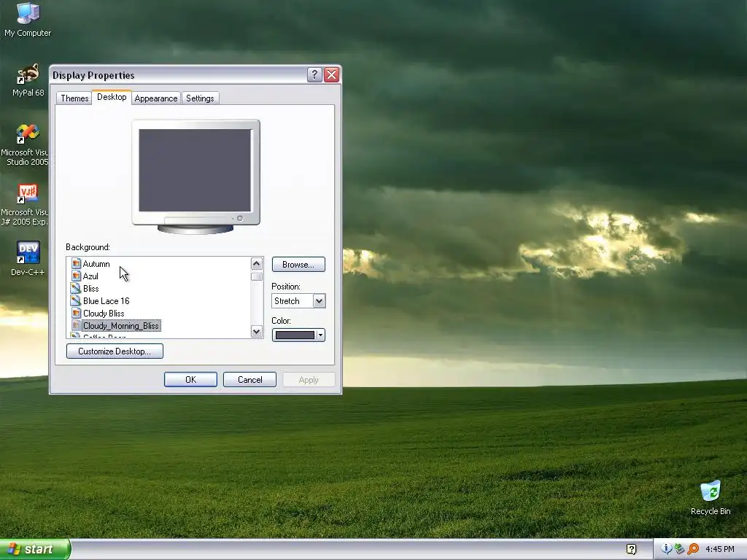Click the blue information tray icon
747x560 pixels.
tap(666, 549)
